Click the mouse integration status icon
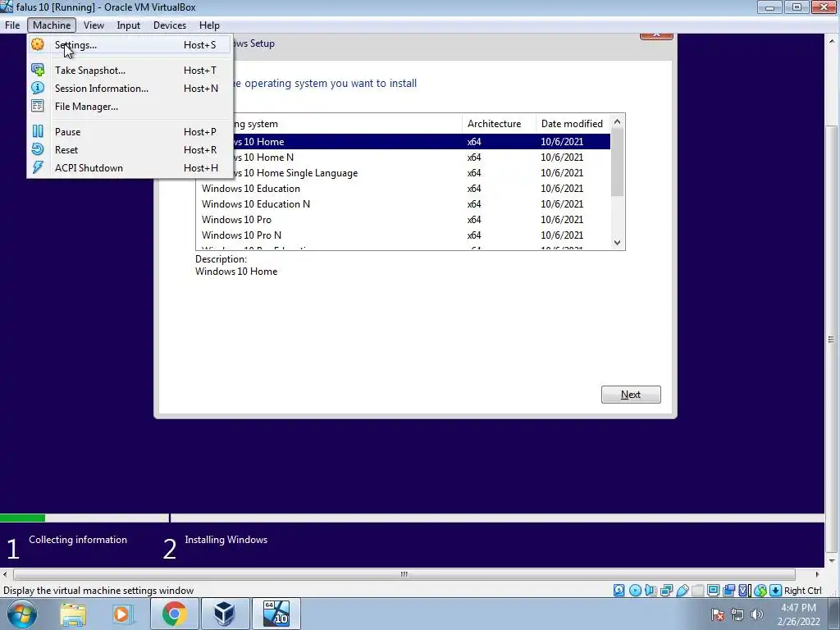 760,591
